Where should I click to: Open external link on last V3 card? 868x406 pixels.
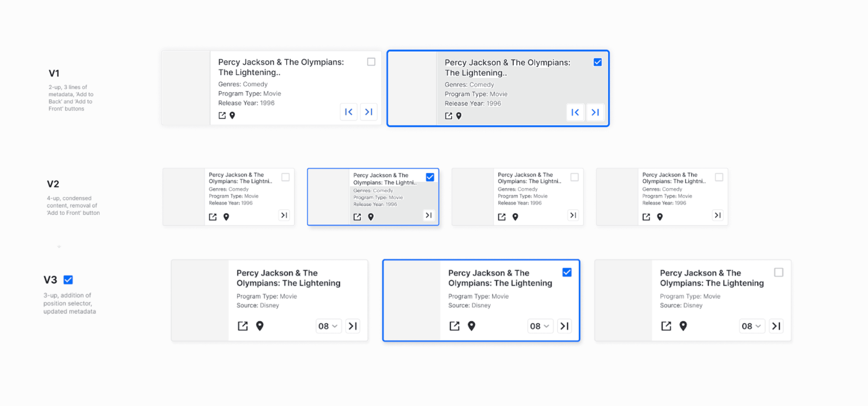[666, 326]
